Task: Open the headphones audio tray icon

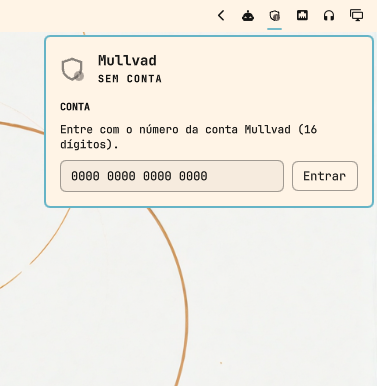Action: (329, 16)
